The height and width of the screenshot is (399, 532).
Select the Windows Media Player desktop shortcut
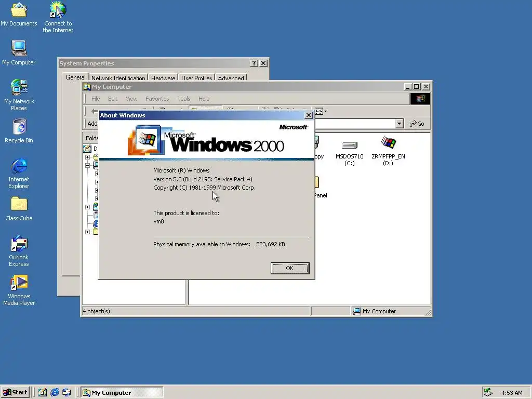coord(19,290)
